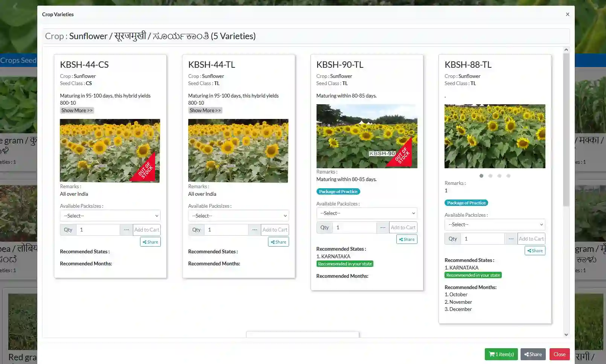
Task: Add KBSH-90-TL to cart
Action: (403, 227)
